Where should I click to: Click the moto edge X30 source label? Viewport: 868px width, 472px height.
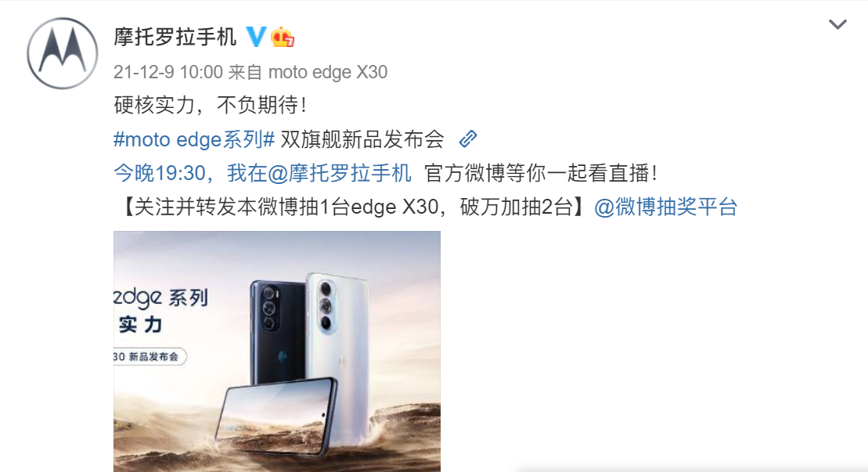click(x=328, y=72)
